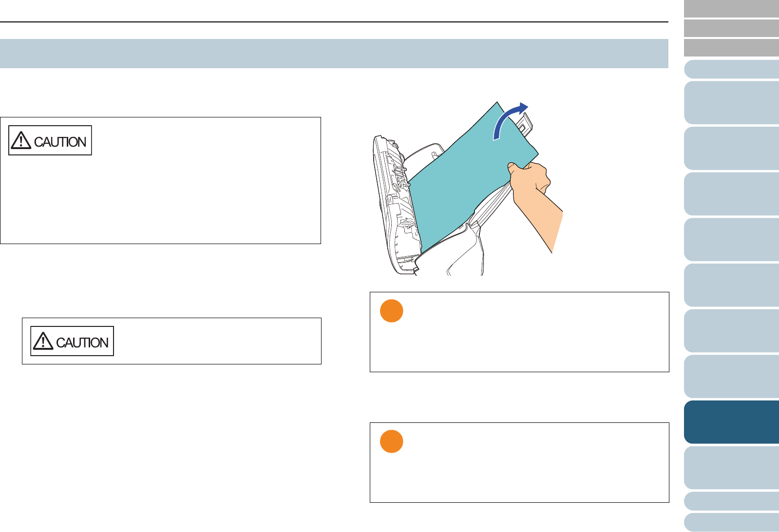Click the hand pulling the paper
779x532 pixels.
point(536,195)
